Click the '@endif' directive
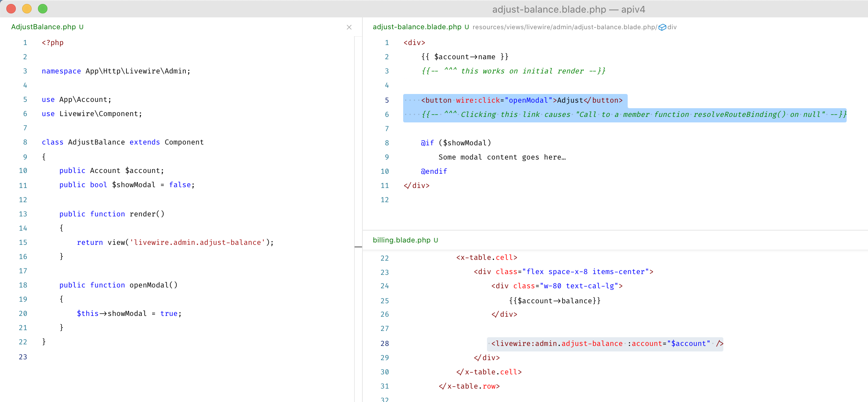868x402 pixels. [x=434, y=171]
